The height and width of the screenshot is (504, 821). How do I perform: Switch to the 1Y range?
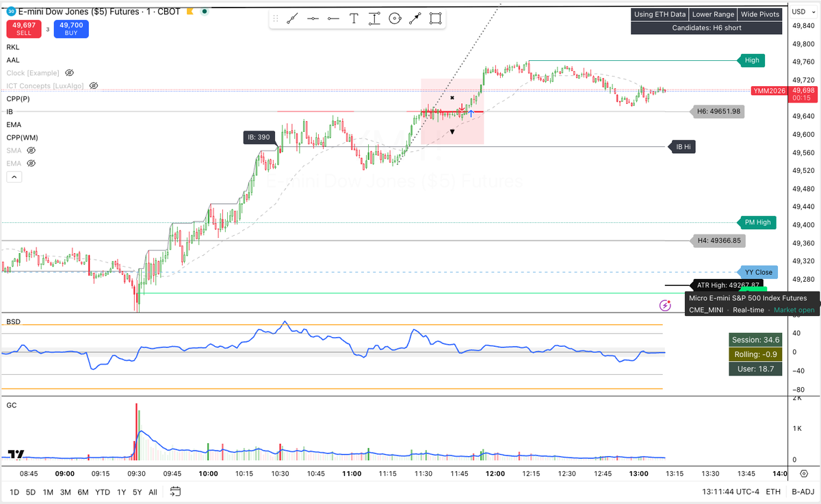[121, 492]
